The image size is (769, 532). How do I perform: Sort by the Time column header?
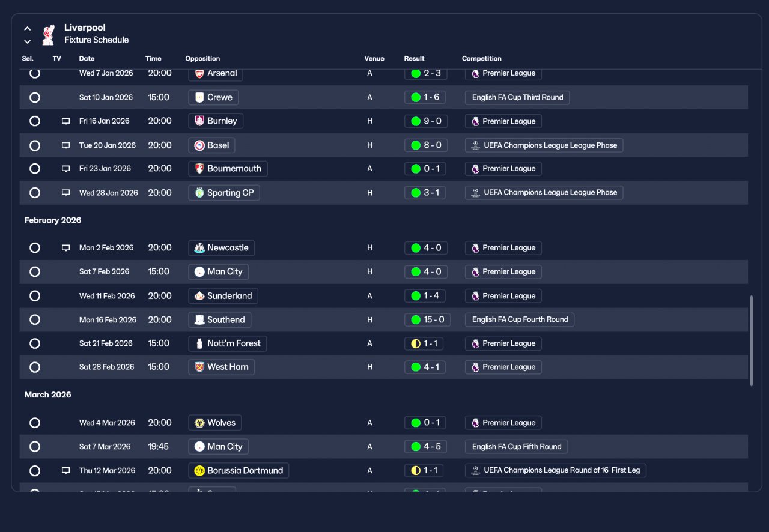tap(153, 59)
